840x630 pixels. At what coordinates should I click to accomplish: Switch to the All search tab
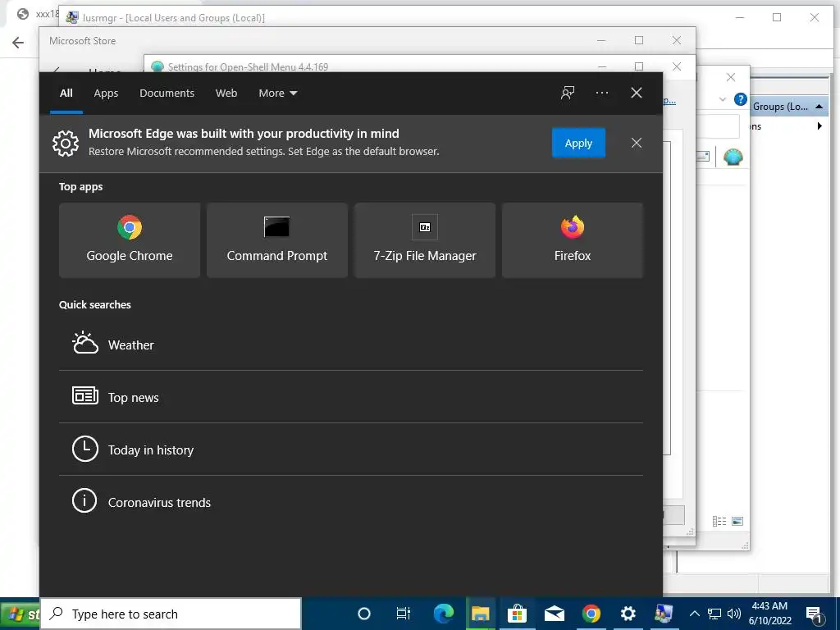tap(66, 94)
